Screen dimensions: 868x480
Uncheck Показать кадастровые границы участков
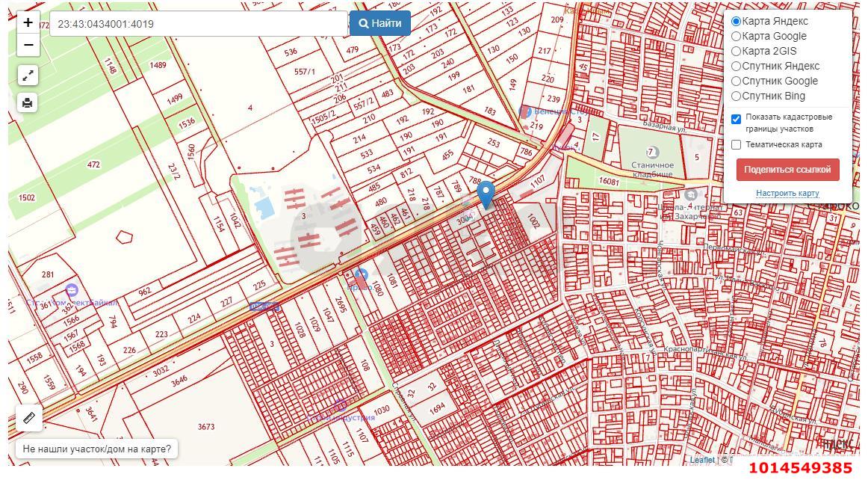click(737, 119)
